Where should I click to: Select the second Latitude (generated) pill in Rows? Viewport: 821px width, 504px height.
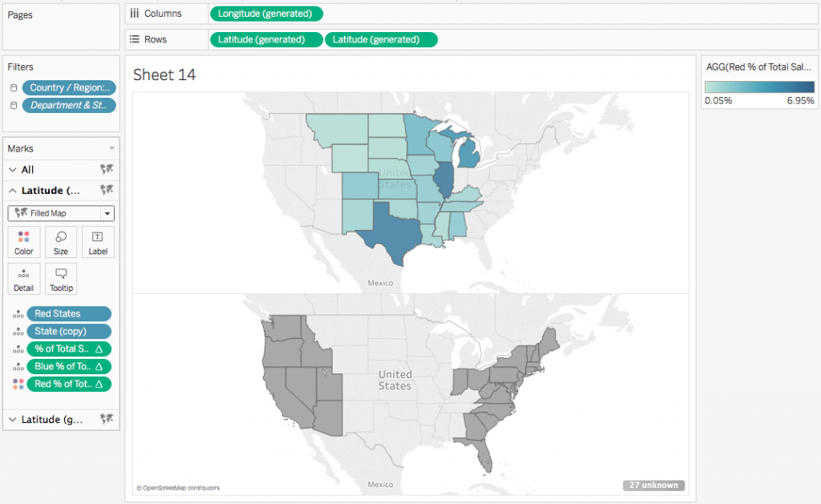coord(381,39)
